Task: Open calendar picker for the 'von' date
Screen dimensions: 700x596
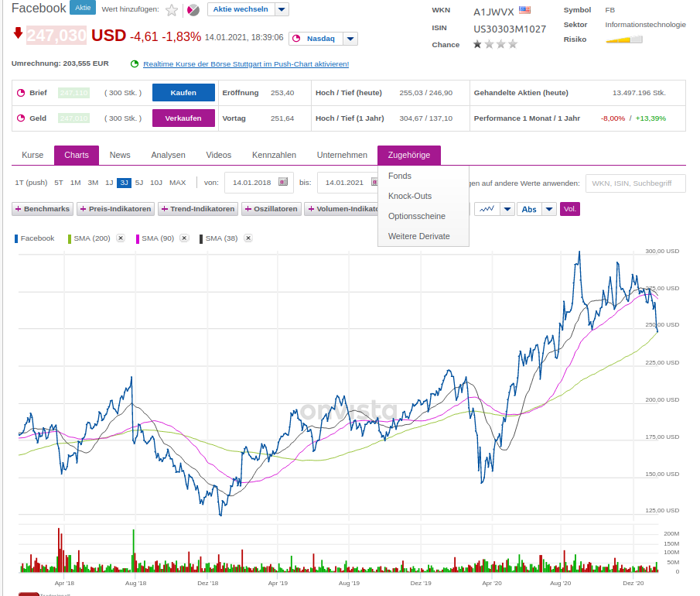Action: 282,183
